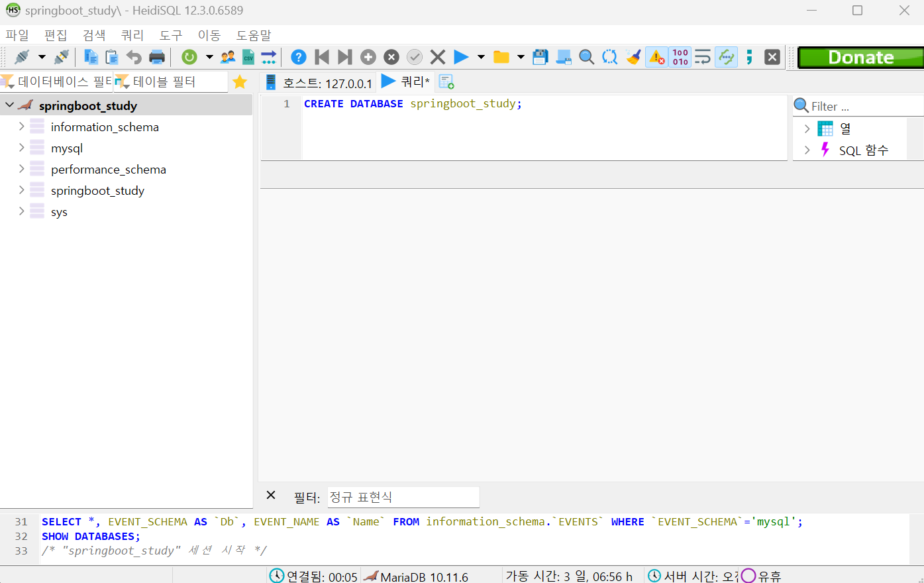Click the 테이블 필터 input field
This screenshot has width=924, height=583.
(x=179, y=81)
